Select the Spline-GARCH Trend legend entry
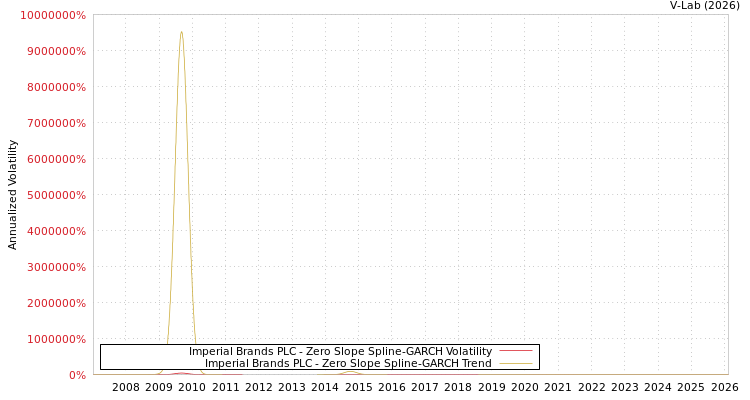This screenshot has width=750, height=400. [348, 363]
